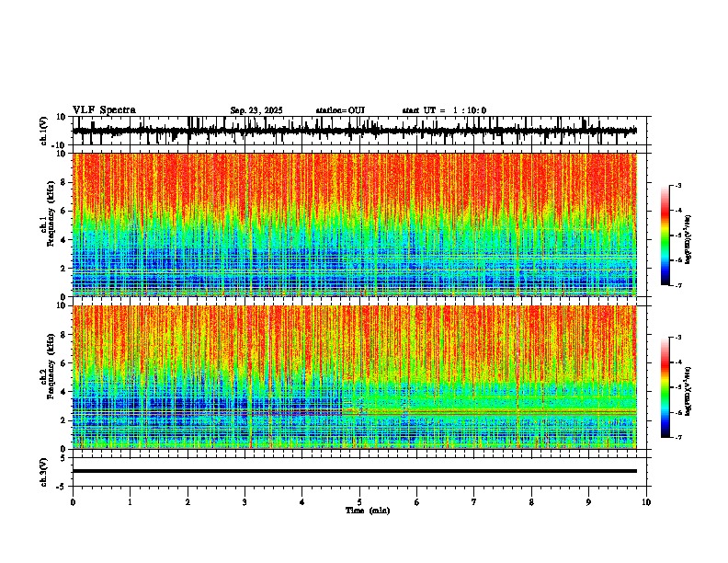Click the '-3' label on ch.1 color scale
728x563 pixels.
[x=677, y=186]
